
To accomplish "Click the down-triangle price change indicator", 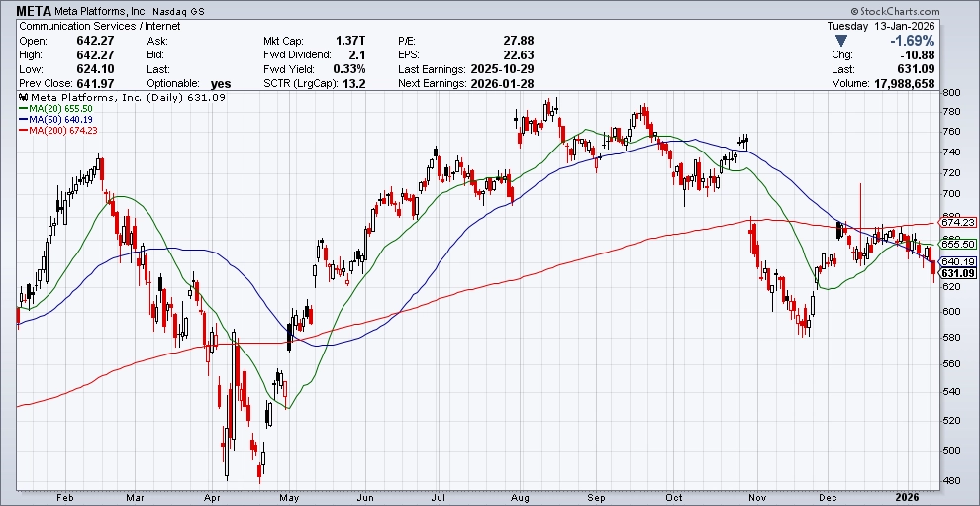I will coord(841,41).
